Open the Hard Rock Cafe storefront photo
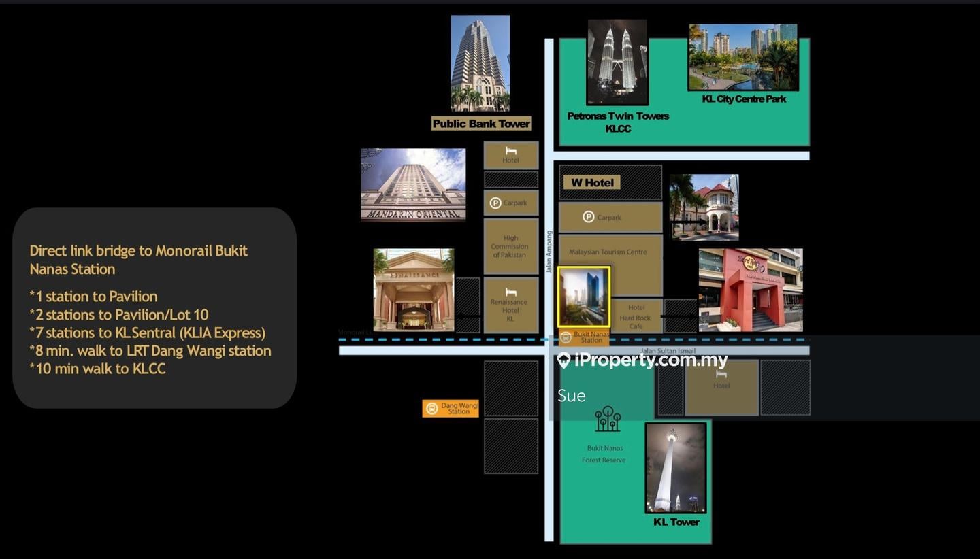This screenshot has width=980, height=559. pos(751,290)
